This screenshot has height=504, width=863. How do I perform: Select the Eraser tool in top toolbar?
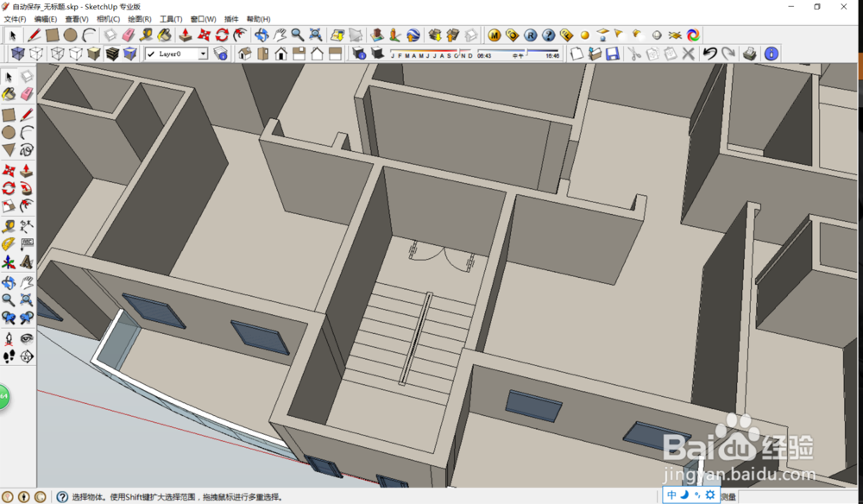[x=129, y=35]
